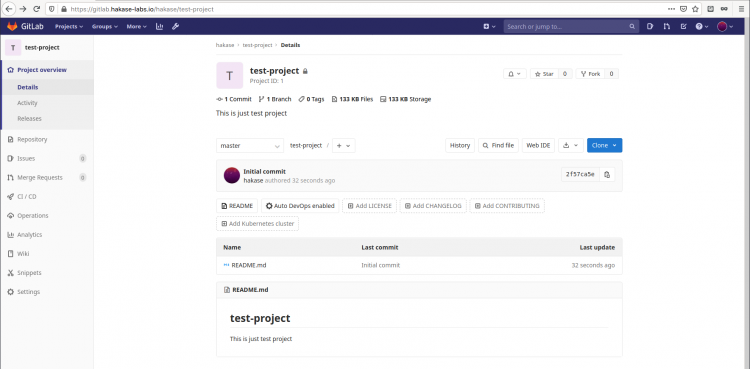Reload the page with refresh icon
750x369 pixels.
tap(37, 9)
